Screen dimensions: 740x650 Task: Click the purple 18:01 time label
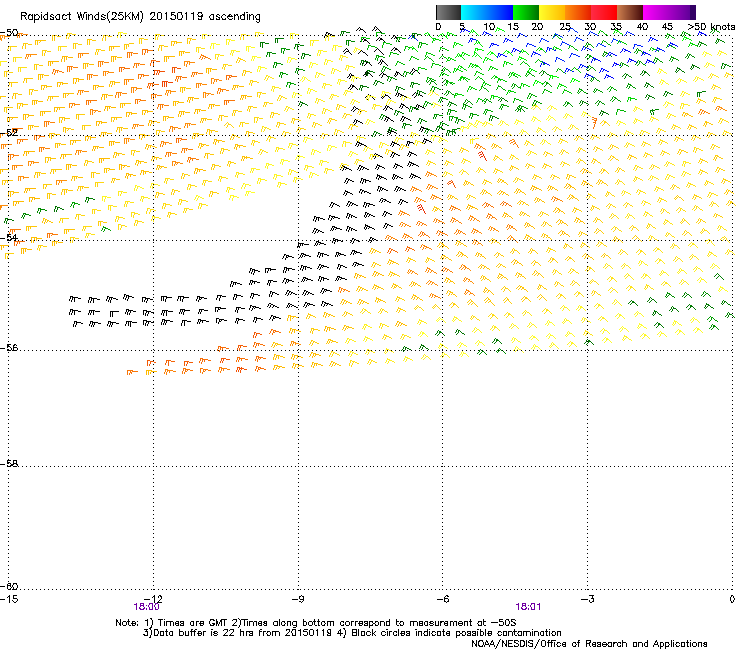528,607
